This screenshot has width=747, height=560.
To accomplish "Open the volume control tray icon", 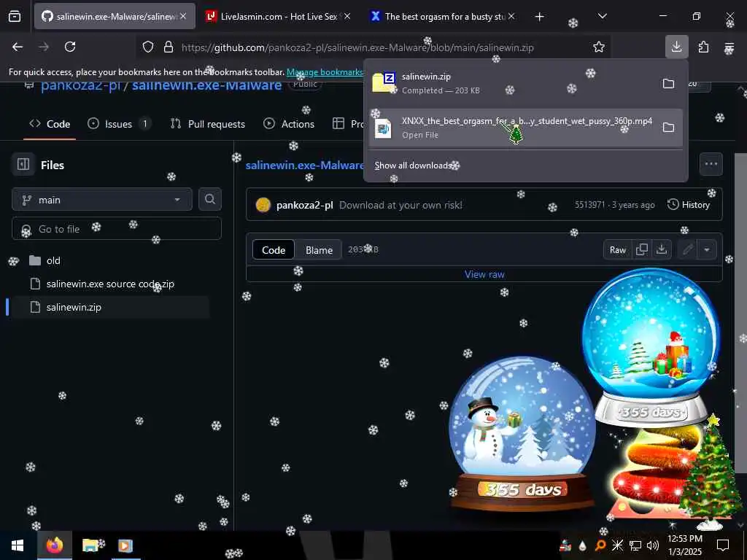I will point(653,545).
